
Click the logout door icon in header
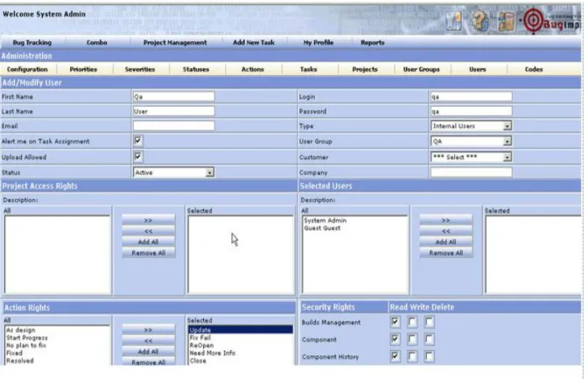[x=507, y=21]
